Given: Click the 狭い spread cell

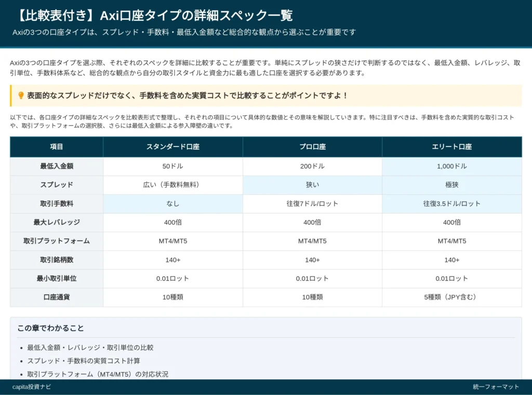Looking at the screenshot, I should click(312, 185).
